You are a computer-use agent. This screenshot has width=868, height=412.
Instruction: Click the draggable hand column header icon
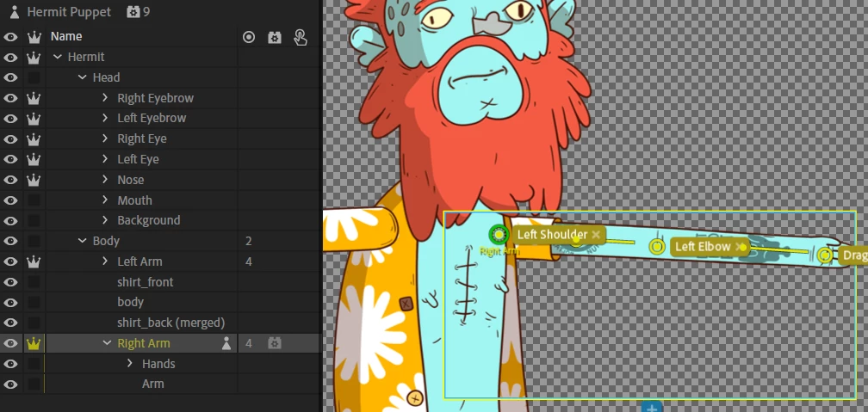pyautogui.click(x=301, y=37)
